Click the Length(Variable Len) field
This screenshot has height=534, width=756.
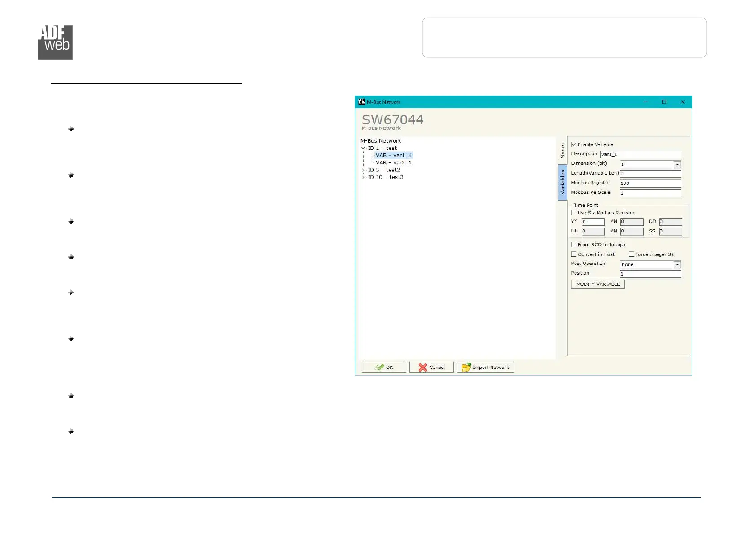click(651, 174)
